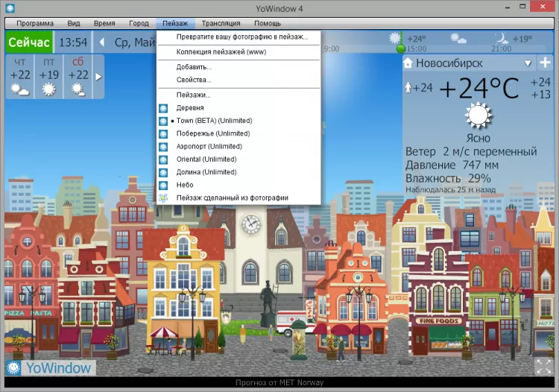The image size is (559, 392).
Task: Open the Программа menu
Action: click(x=35, y=24)
